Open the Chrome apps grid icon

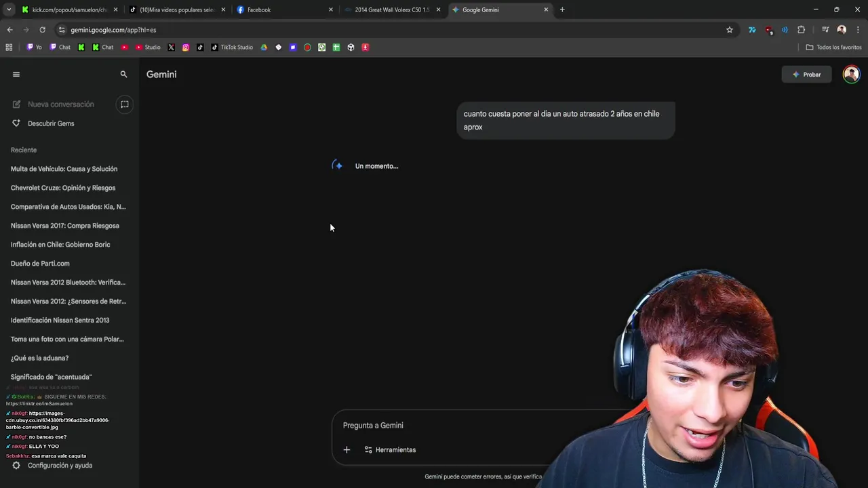[9, 47]
